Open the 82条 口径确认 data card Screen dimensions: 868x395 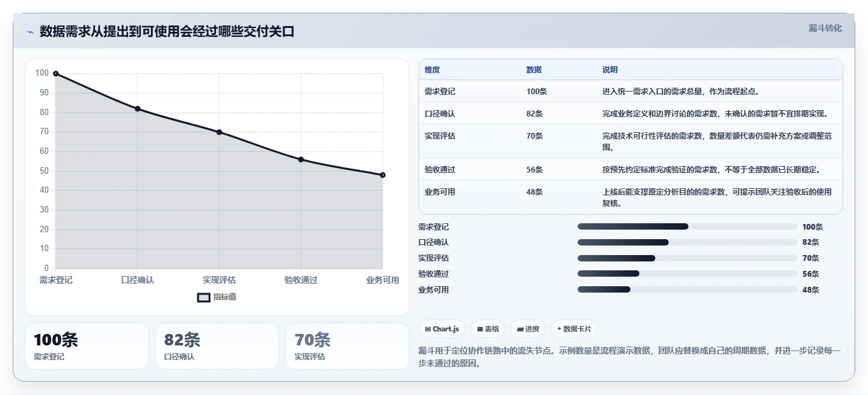[217, 346]
